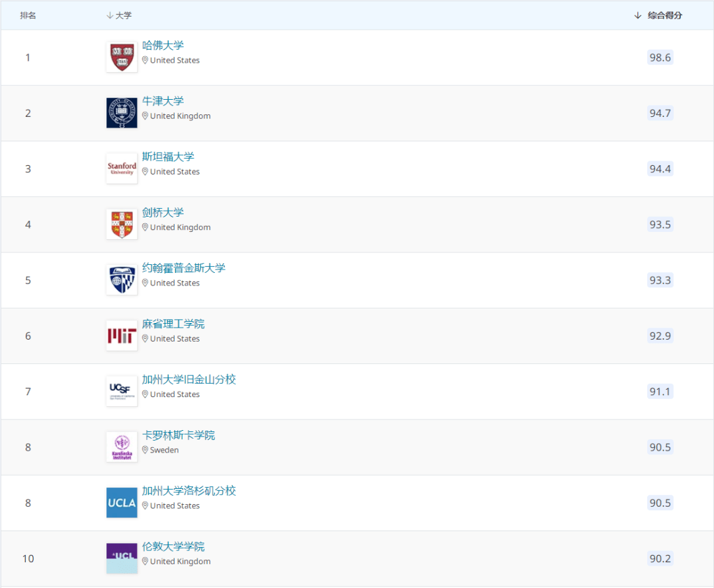Click the 90.2 score for 伦敦大学学院
The height and width of the screenshot is (588, 714).
(660, 558)
